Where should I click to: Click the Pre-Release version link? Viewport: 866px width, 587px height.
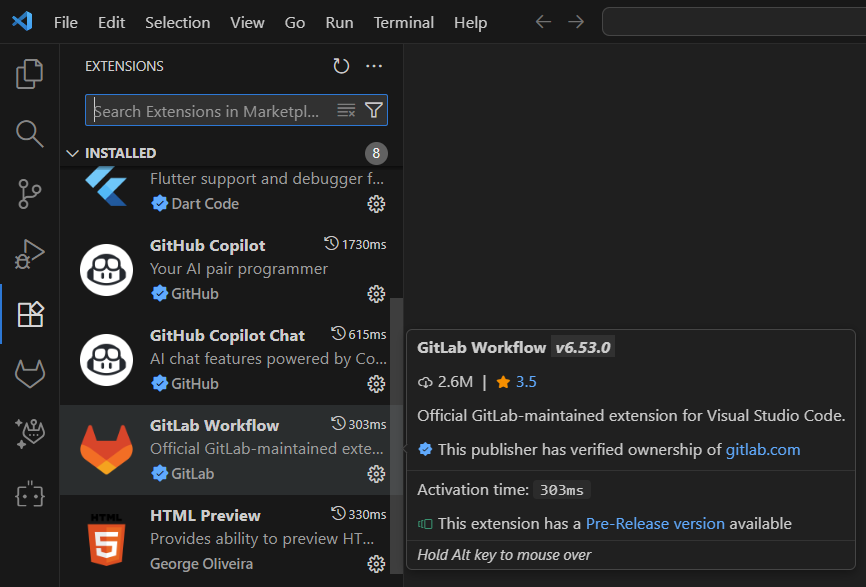click(655, 524)
